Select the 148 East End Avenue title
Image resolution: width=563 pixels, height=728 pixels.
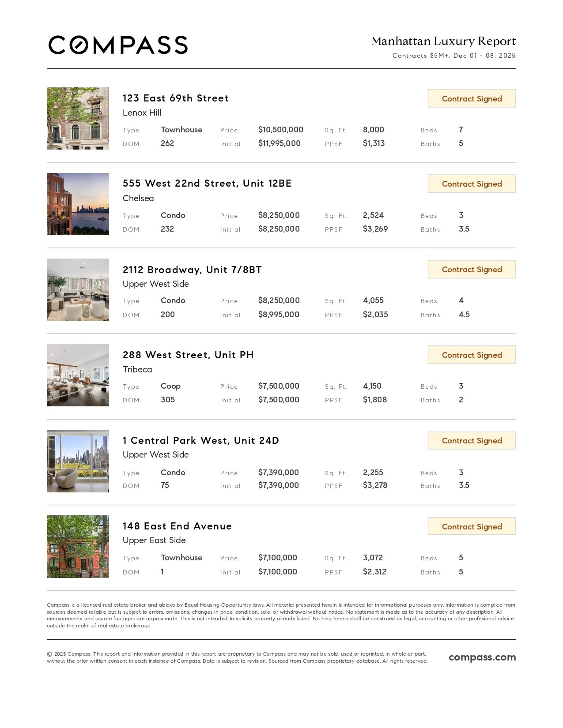177,526
